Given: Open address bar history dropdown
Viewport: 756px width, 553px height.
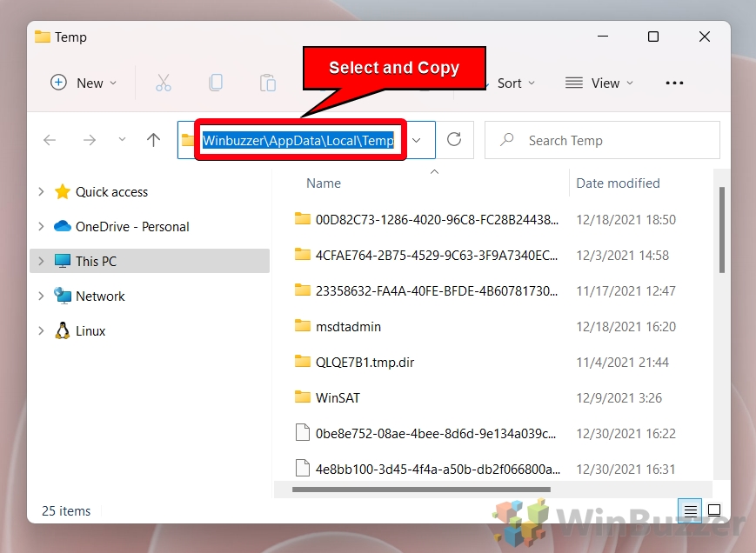Looking at the screenshot, I should [417, 140].
